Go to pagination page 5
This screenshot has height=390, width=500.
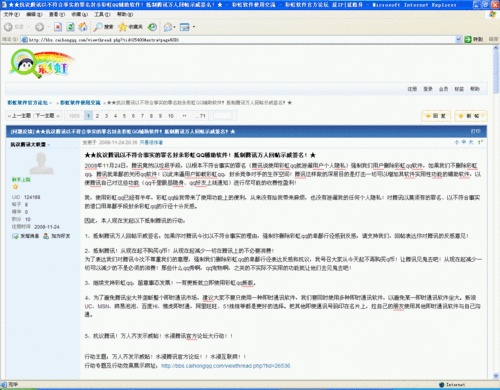pyautogui.click(x=124, y=116)
